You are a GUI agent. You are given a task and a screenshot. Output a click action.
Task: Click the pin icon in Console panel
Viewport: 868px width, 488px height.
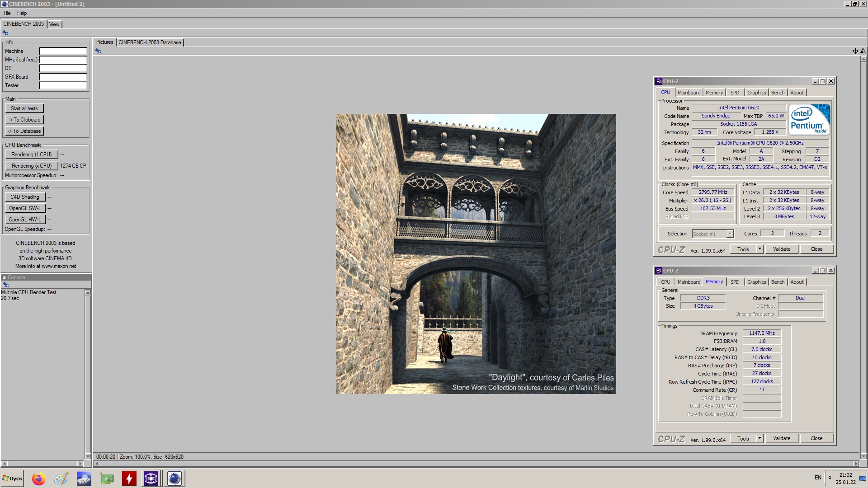6,285
